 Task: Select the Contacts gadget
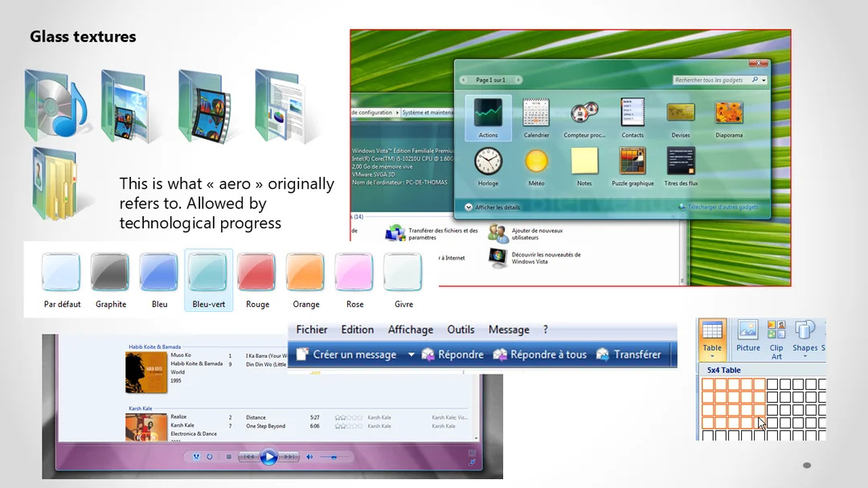coord(633,117)
